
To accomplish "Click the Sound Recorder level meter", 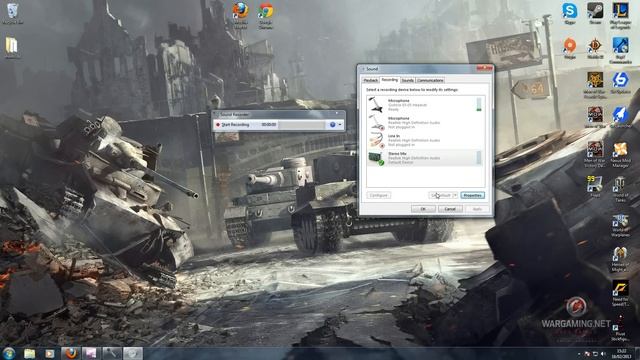I will pyautogui.click(x=302, y=124).
